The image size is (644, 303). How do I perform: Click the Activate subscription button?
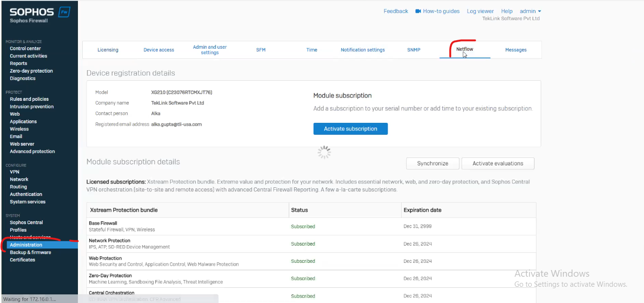350,129
